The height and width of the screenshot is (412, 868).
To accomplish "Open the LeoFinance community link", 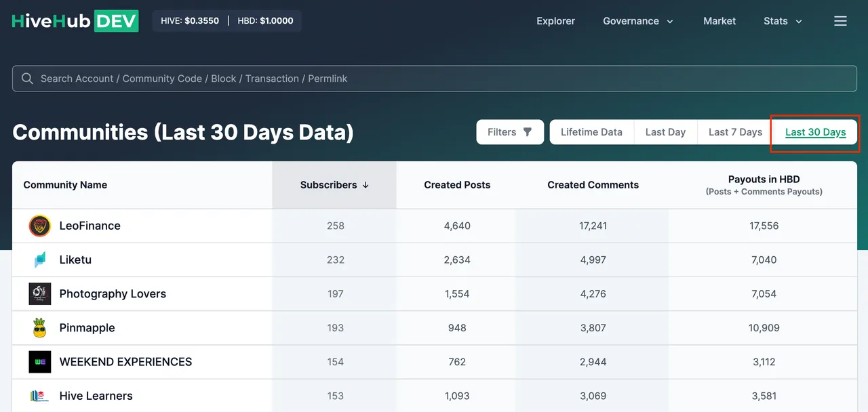I will pos(90,226).
